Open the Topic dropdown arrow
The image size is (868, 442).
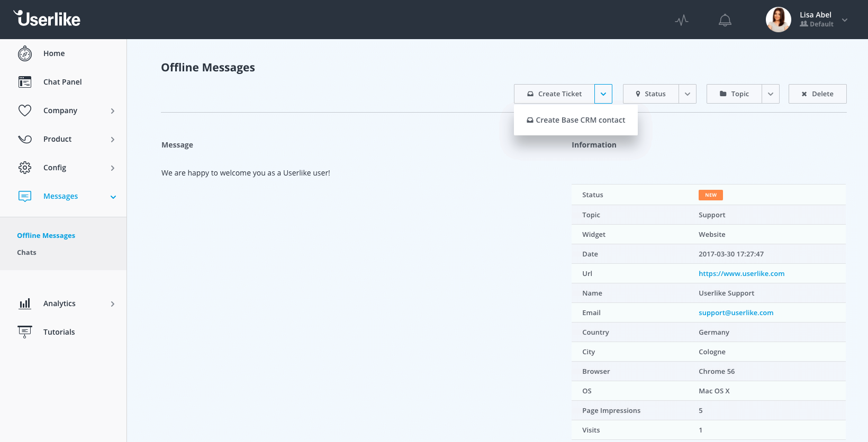coord(771,94)
